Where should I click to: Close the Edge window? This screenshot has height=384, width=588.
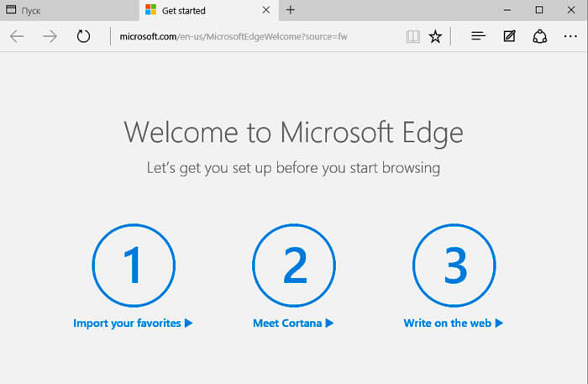coord(571,10)
